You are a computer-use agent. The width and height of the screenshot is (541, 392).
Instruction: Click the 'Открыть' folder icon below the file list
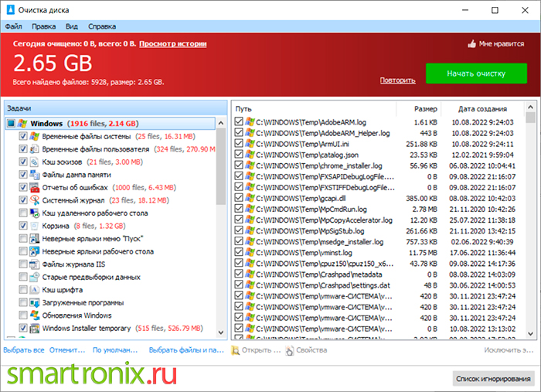point(236,350)
